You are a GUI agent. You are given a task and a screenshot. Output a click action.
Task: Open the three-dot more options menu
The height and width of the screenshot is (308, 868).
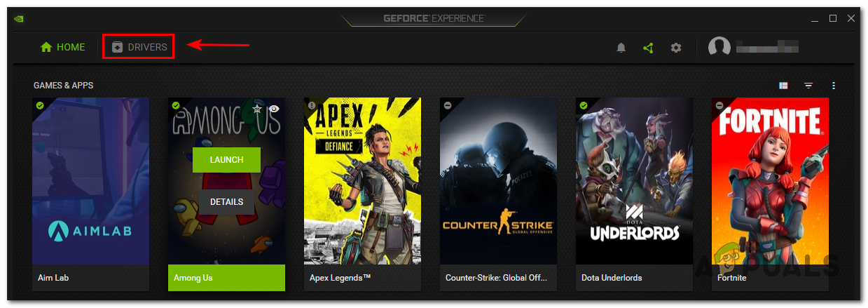(834, 86)
